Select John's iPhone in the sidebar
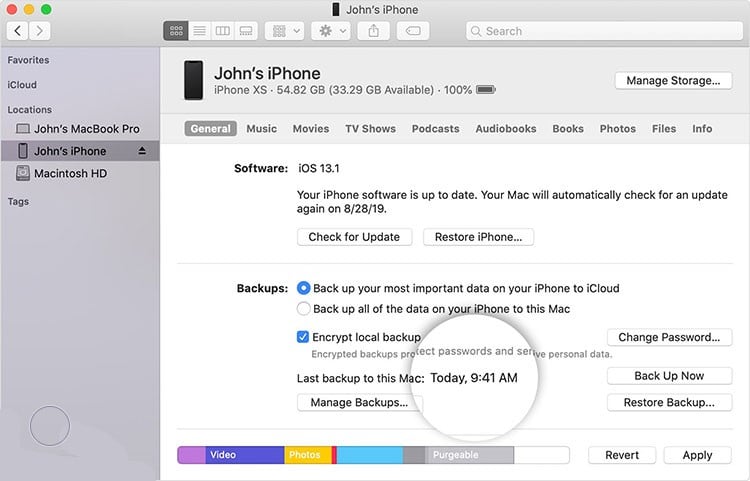The image size is (750, 481). pyautogui.click(x=80, y=151)
